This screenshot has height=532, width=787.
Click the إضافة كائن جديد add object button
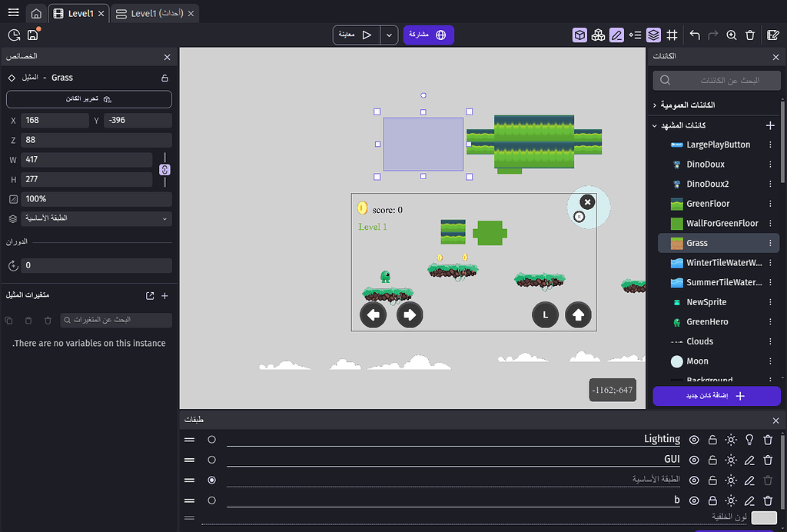[716, 395]
